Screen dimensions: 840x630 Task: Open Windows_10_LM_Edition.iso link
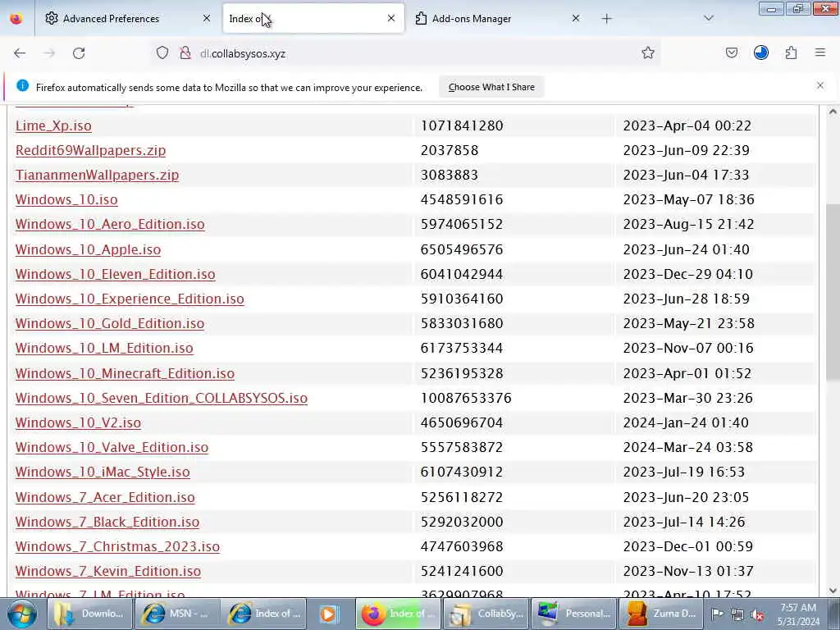click(x=104, y=348)
